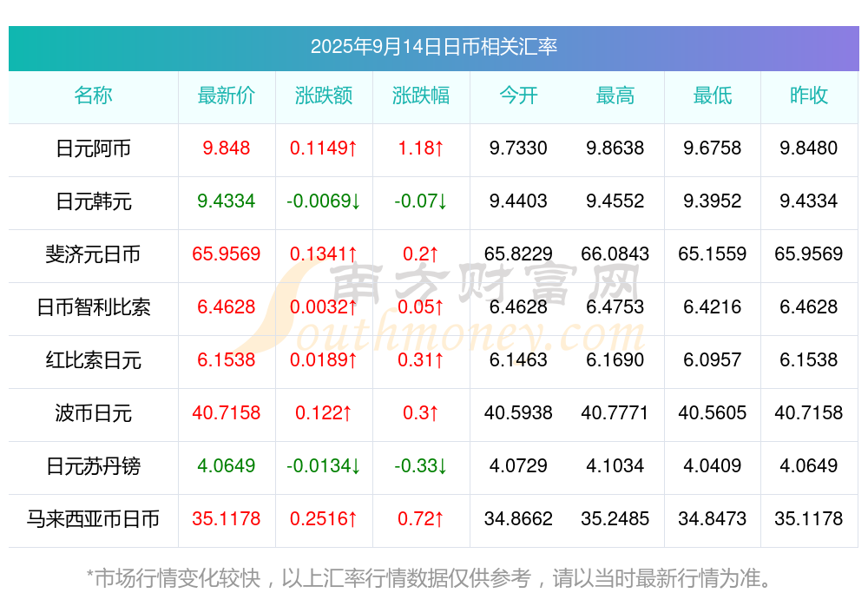Select the change percent 1.18↑

pos(421,148)
